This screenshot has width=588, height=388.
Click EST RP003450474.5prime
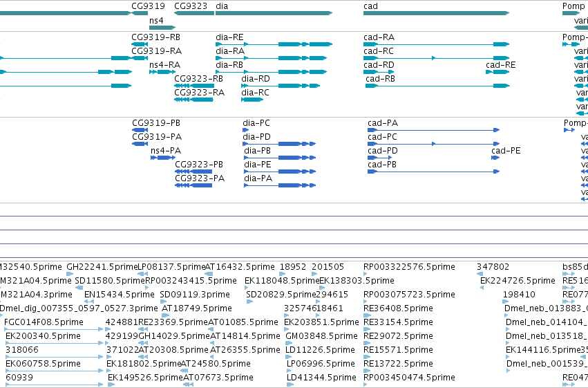pos(409,378)
